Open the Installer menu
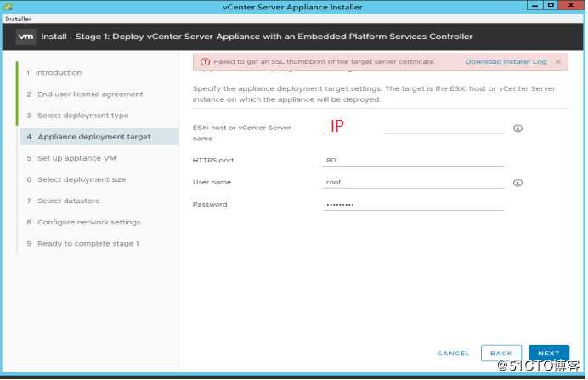Viewport: 588px width, 380px height. [18, 19]
